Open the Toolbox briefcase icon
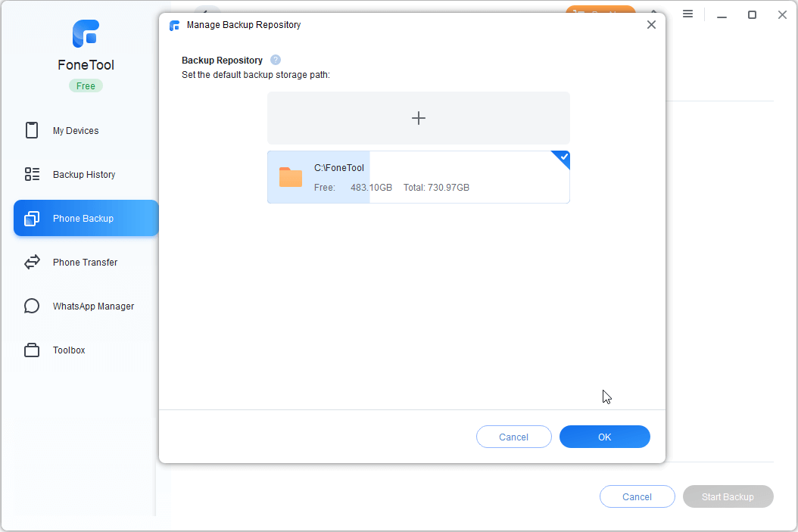Viewport: 798px width, 532px height. tap(32, 350)
